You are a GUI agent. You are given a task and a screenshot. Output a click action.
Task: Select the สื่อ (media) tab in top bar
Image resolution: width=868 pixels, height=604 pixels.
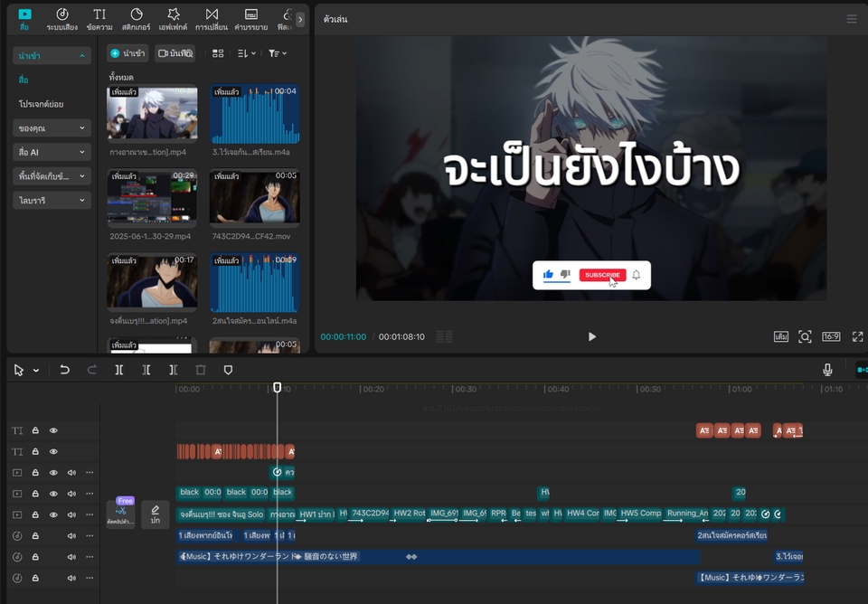point(24,19)
